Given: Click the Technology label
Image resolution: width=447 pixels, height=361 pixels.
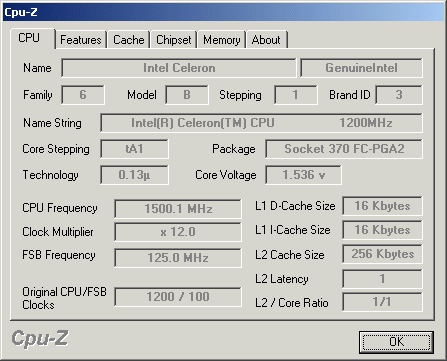Looking at the screenshot, I should pyautogui.click(x=50, y=175).
